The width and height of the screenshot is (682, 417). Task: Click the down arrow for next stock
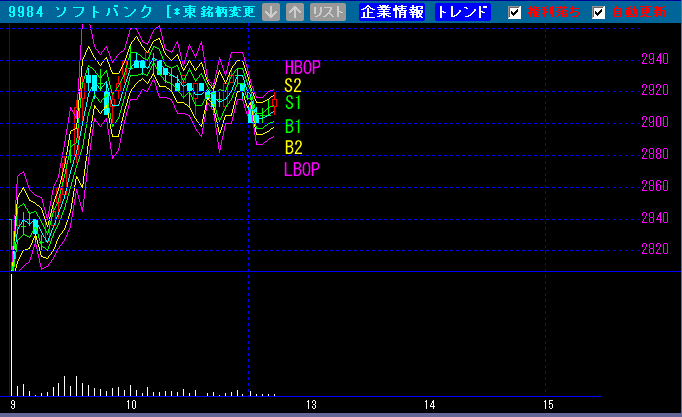[x=271, y=12]
